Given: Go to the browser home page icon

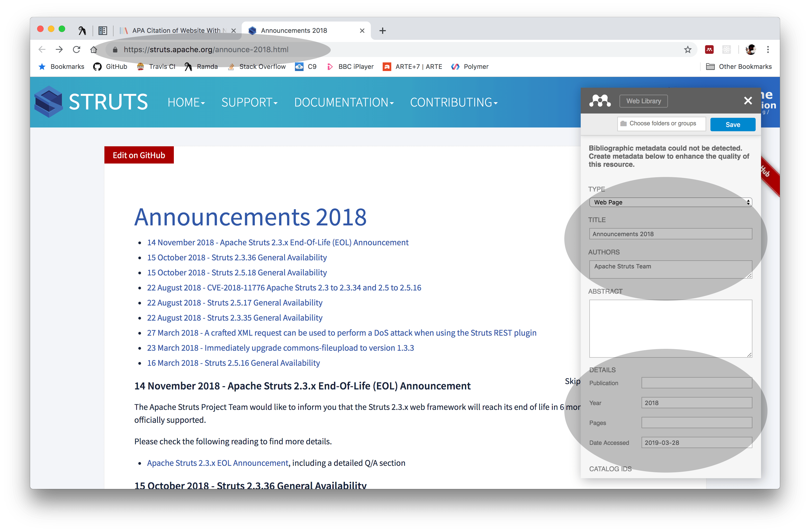Looking at the screenshot, I should [x=94, y=50].
